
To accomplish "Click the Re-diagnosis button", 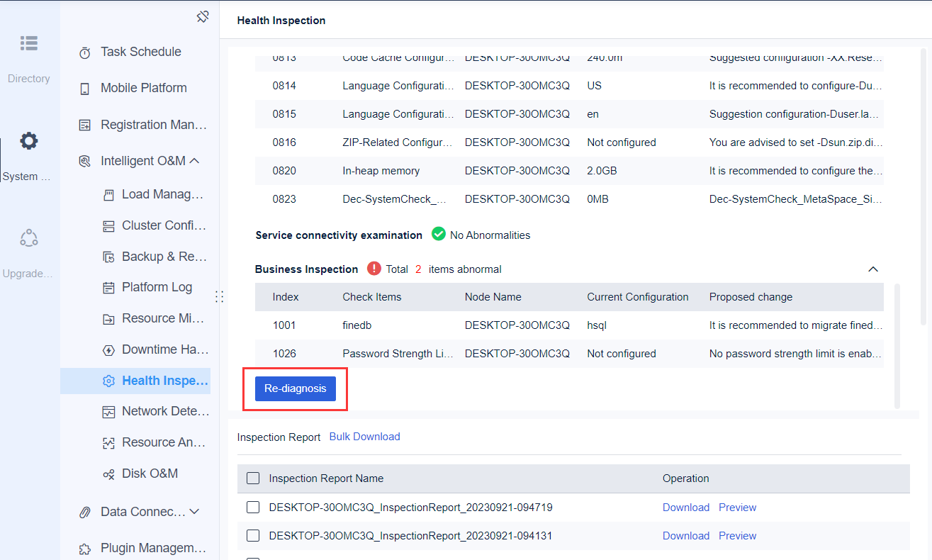I will pyautogui.click(x=296, y=388).
